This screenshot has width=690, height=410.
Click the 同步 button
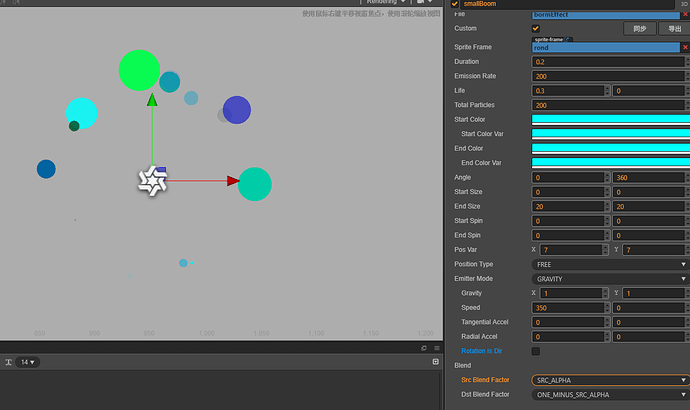point(640,29)
